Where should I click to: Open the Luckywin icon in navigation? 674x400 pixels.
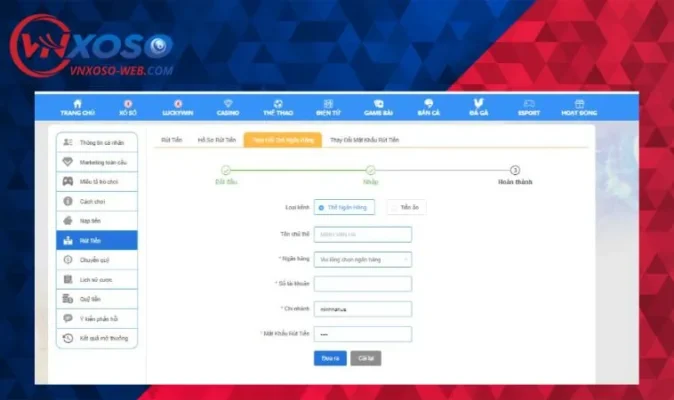(x=178, y=104)
